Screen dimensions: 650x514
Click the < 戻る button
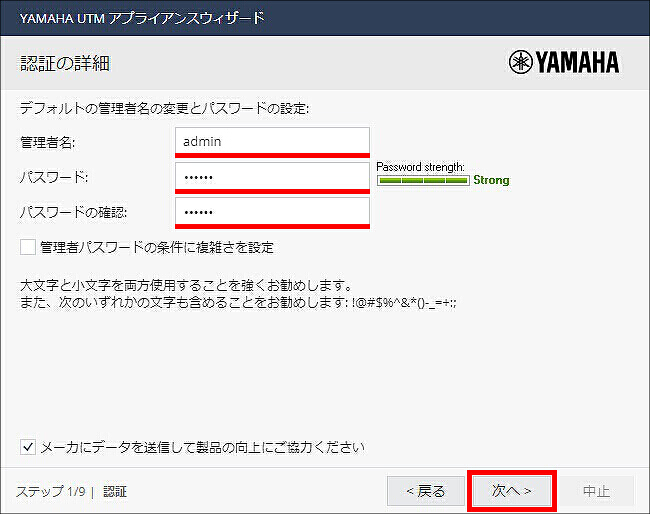[426, 491]
